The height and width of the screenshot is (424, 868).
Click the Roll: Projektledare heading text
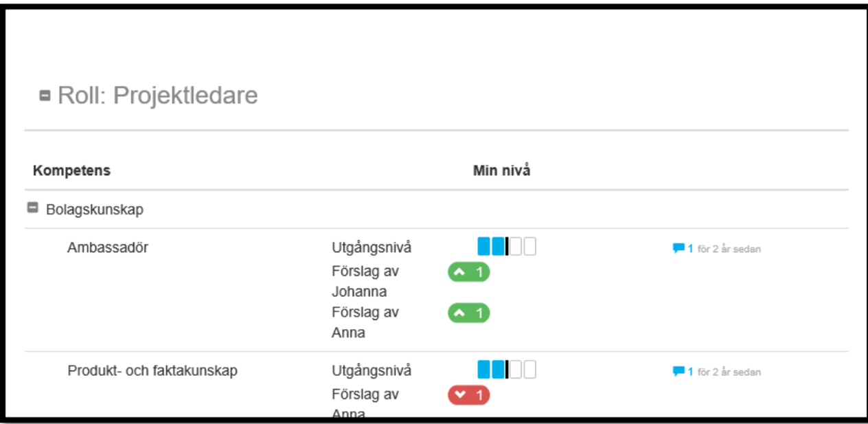click(x=157, y=96)
